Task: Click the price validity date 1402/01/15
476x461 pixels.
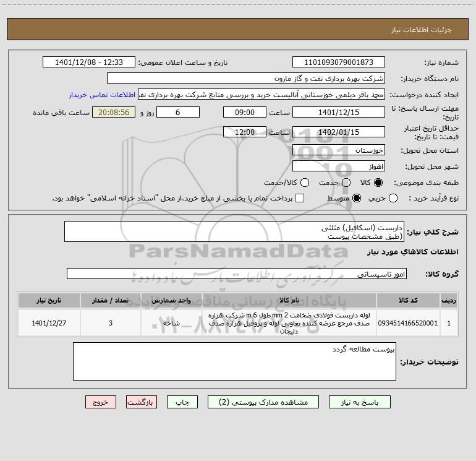Action: coord(339,132)
